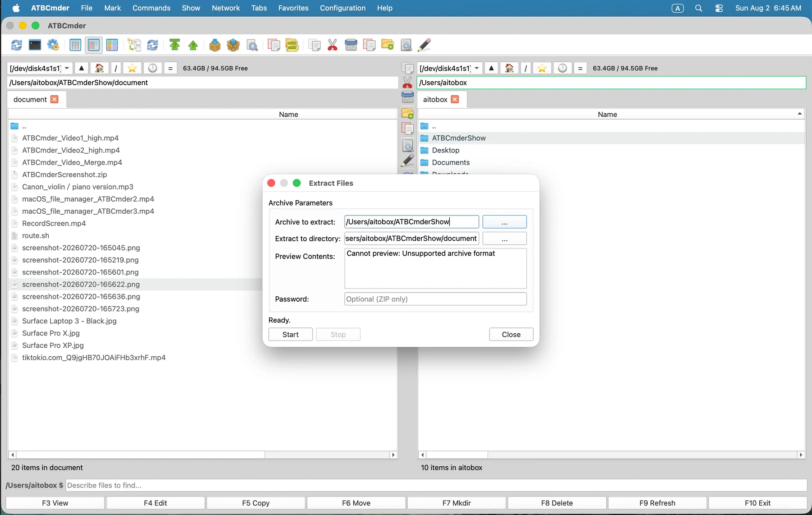Image resolution: width=812 pixels, height=515 pixels.
Task: Click the unpack archive box icon
Action: 233,45
